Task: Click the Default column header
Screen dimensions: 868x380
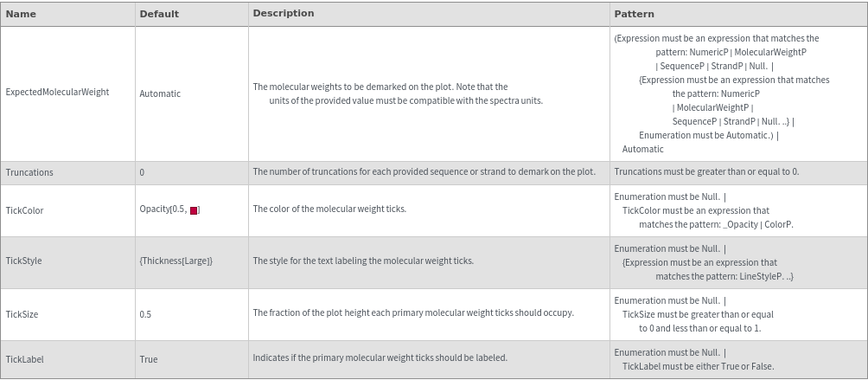Action: (x=159, y=14)
